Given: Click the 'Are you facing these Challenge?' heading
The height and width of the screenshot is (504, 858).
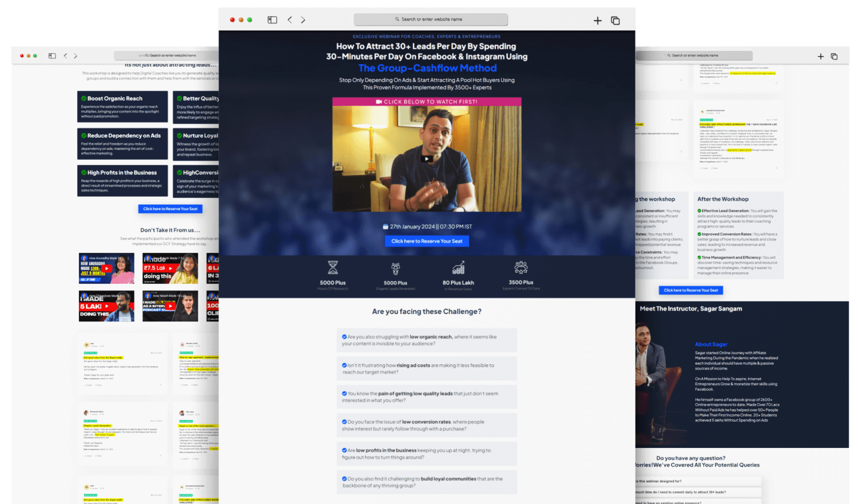Looking at the screenshot, I should pyautogui.click(x=427, y=312).
